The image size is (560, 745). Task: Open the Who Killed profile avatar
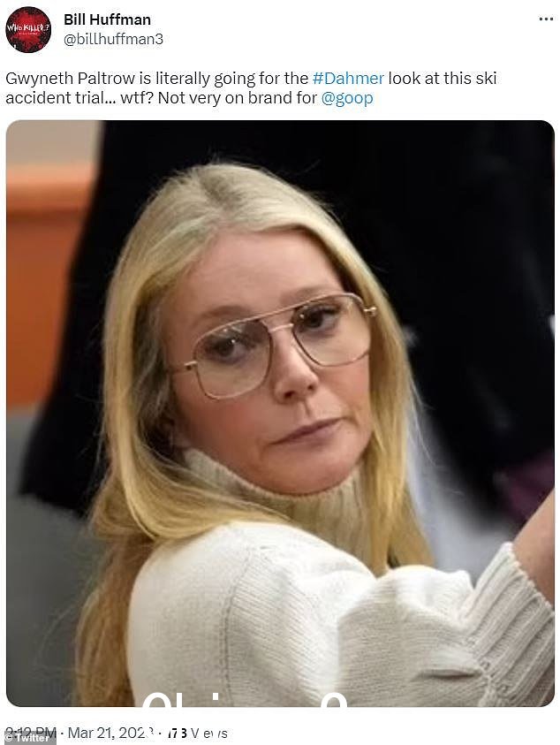[x=28, y=29]
